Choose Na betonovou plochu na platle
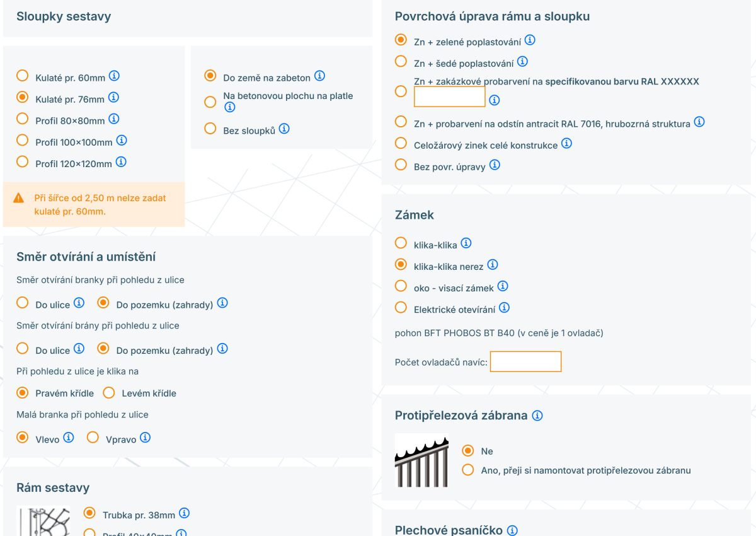 point(210,102)
